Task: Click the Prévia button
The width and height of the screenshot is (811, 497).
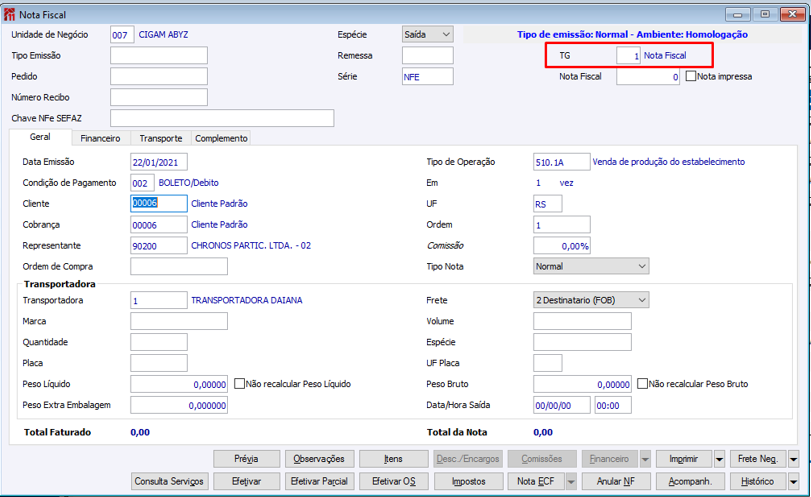Action: [246, 459]
